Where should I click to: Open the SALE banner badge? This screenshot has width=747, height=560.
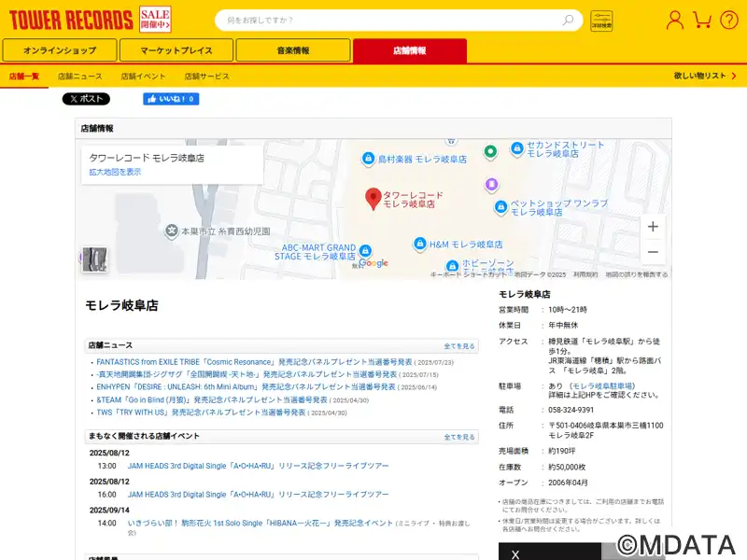[155, 20]
